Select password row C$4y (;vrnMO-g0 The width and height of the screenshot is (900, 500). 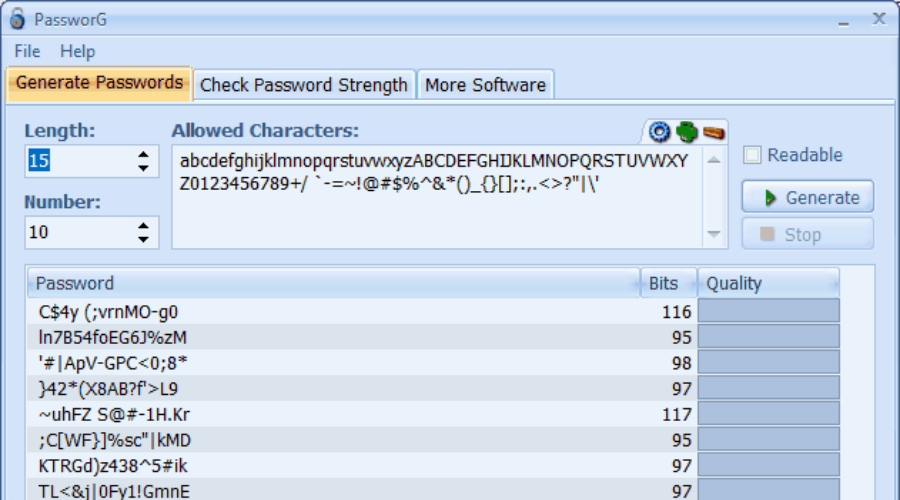[x=433, y=312]
